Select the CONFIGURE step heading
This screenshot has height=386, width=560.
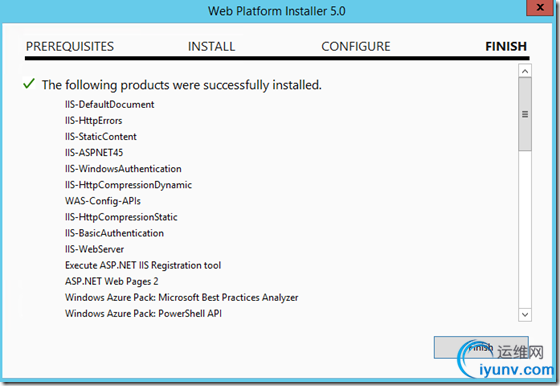(x=356, y=46)
